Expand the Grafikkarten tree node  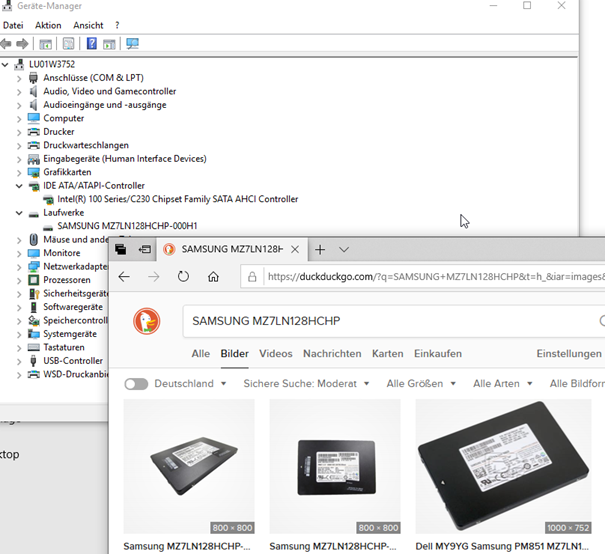[19, 172]
